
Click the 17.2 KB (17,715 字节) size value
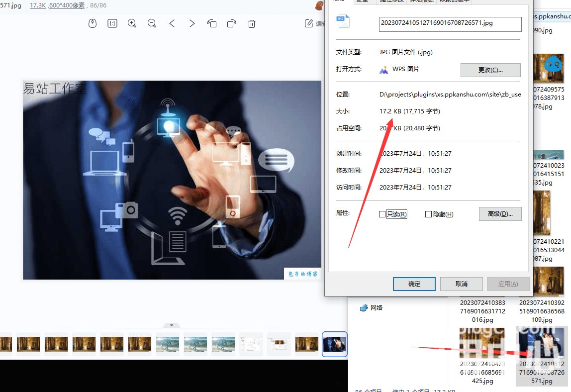click(x=410, y=111)
